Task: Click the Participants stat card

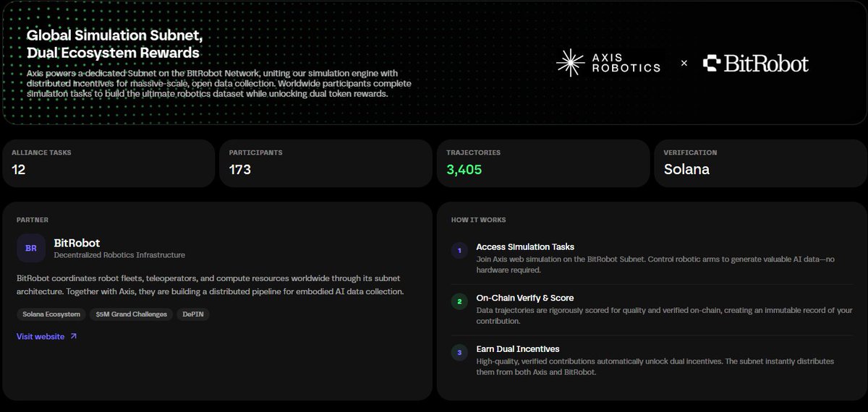Action: point(325,163)
